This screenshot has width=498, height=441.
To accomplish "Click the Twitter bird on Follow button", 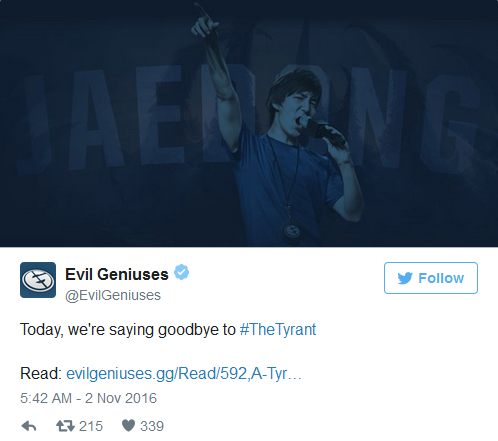I will (405, 278).
